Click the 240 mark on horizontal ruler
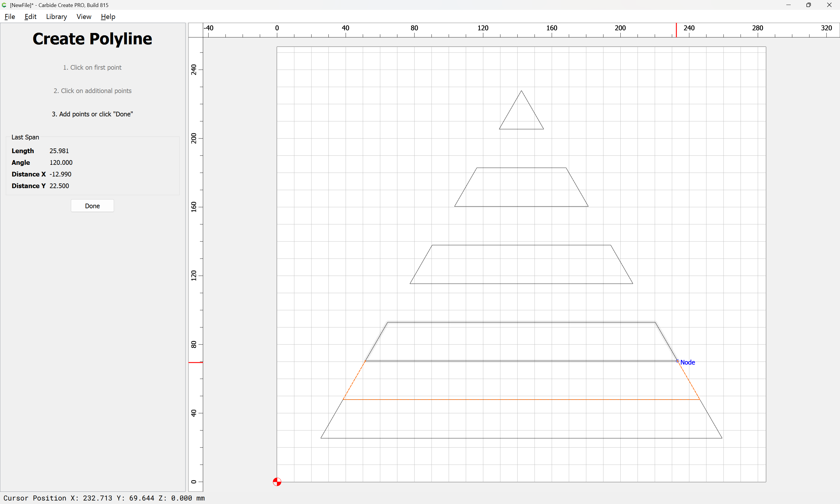This screenshot has width=840, height=504. tap(689, 28)
